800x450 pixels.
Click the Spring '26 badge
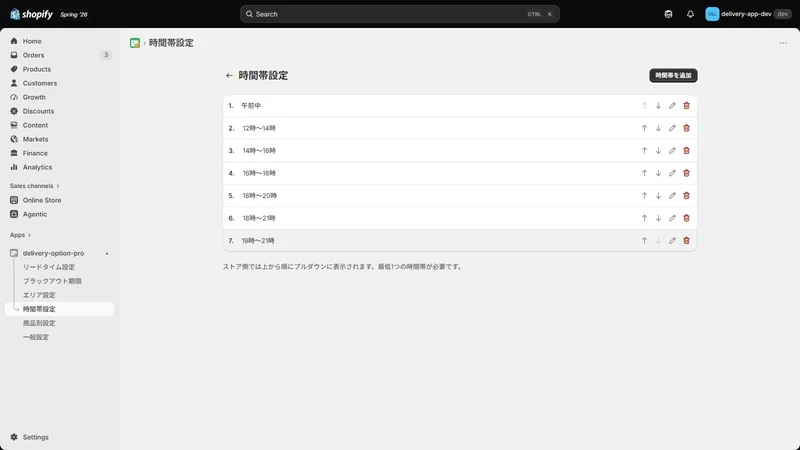point(74,14)
